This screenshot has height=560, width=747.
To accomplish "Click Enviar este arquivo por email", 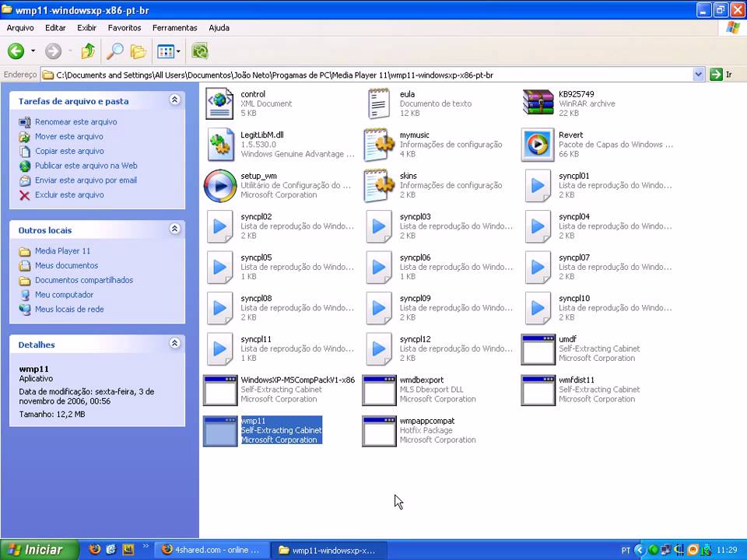I will (86, 180).
